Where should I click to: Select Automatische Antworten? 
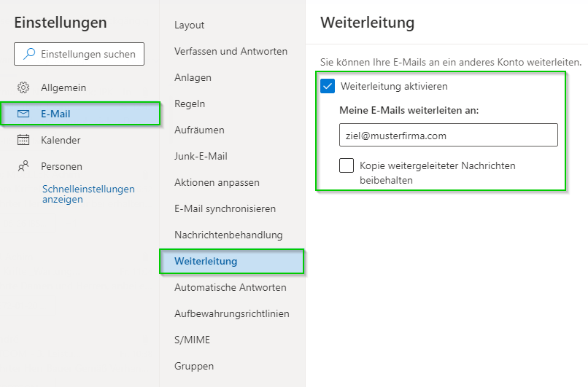coord(231,287)
